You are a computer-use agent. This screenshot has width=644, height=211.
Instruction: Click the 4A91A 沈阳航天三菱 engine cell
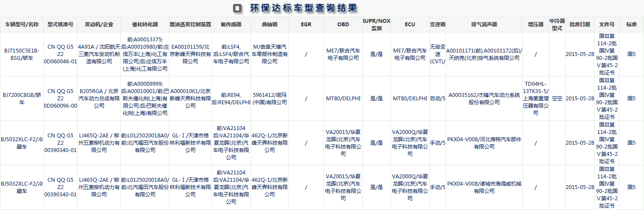click(x=99, y=54)
